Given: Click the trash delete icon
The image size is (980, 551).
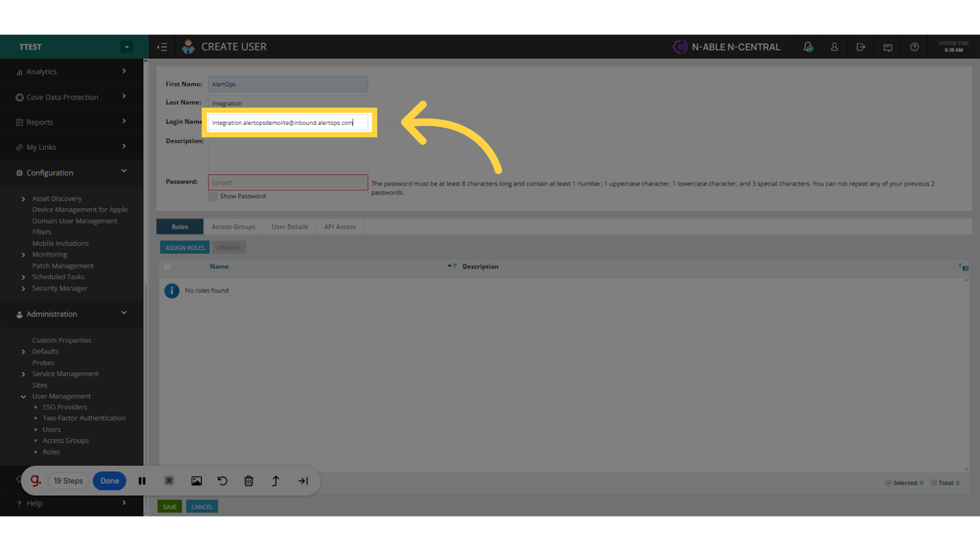Looking at the screenshot, I should coord(249,481).
